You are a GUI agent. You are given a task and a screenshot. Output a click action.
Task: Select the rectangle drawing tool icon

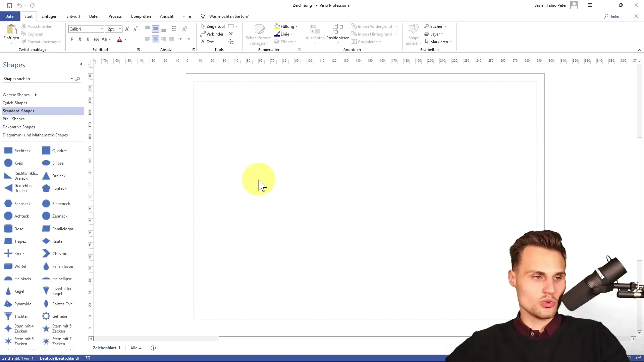click(x=231, y=26)
